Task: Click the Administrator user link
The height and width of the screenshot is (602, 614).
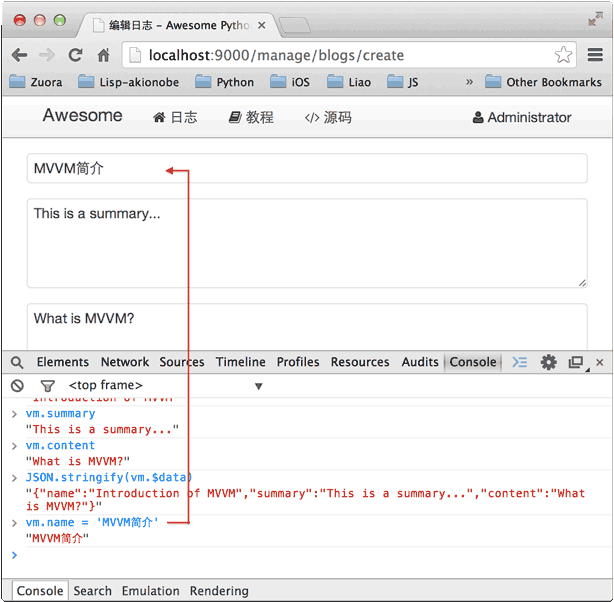Action: (522, 117)
